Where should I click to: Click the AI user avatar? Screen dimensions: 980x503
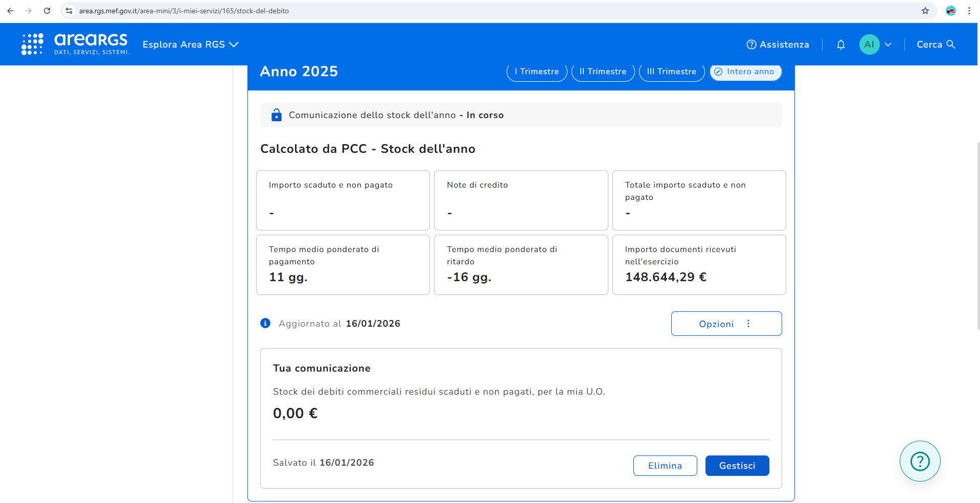pos(869,44)
